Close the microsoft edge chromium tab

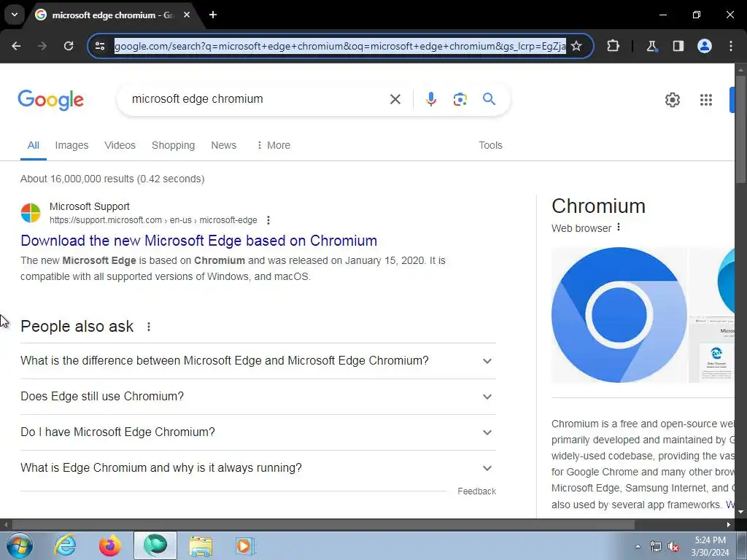pos(187,15)
